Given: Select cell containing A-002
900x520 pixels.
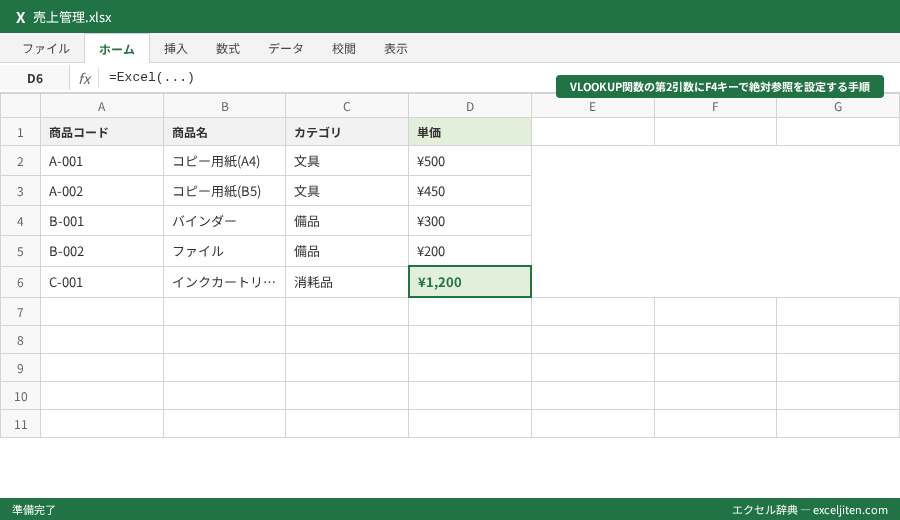Looking at the screenshot, I should [x=102, y=191].
